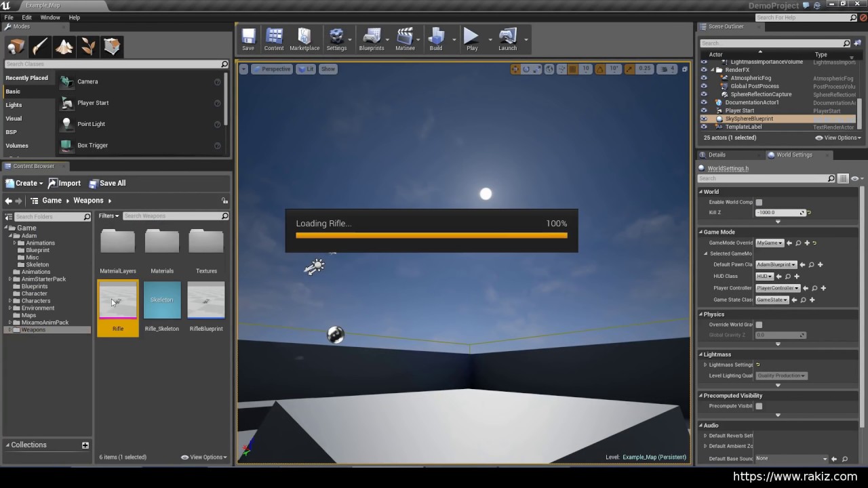Open the Default Pawn Class AdamBlueprint dropdown
This screenshot has height=488, width=868.
click(x=776, y=264)
